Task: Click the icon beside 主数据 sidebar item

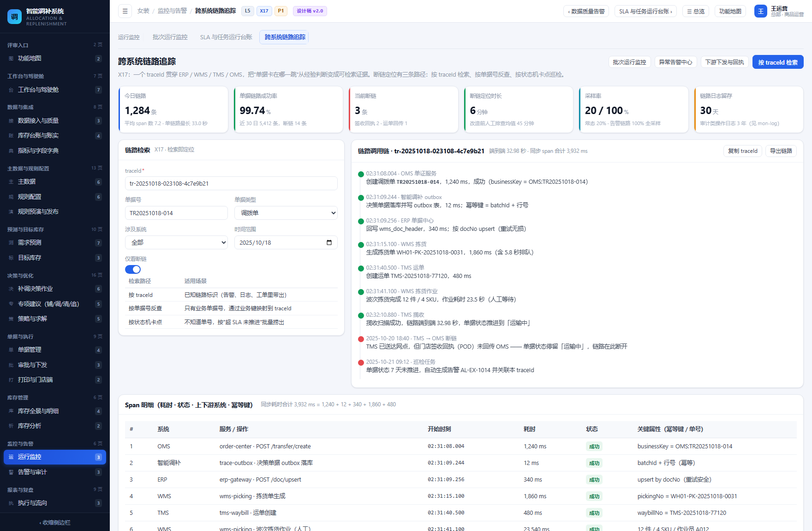Action: tap(11, 182)
